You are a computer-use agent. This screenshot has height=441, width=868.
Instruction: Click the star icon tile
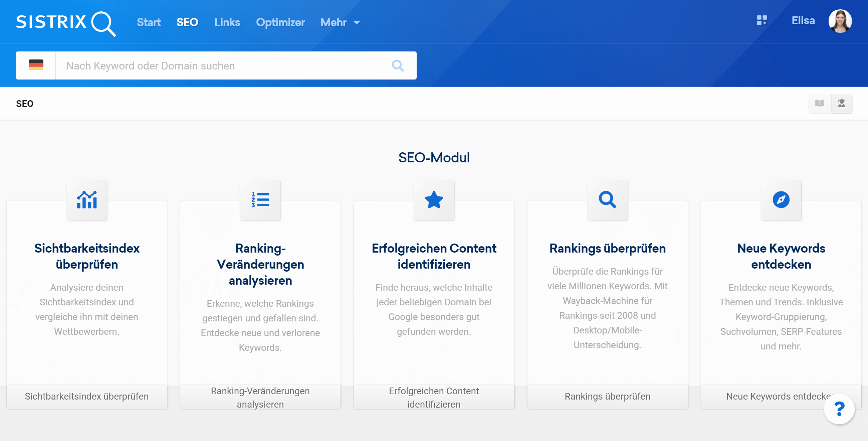pyautogui.click(x=434, y=200)
